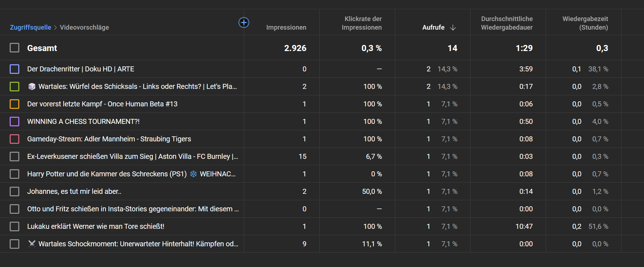Toggle the Gesamt checkbox
The image size is (644, 267).
pos(15,48)
